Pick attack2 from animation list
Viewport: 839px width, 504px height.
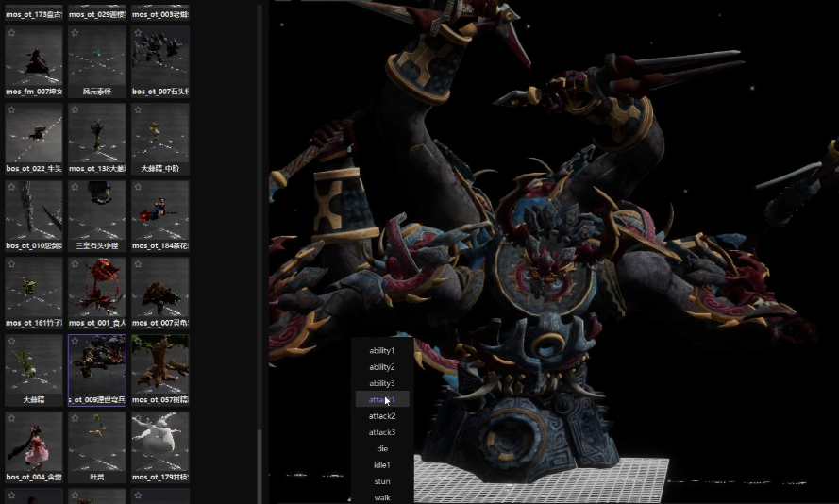[382, 415]
